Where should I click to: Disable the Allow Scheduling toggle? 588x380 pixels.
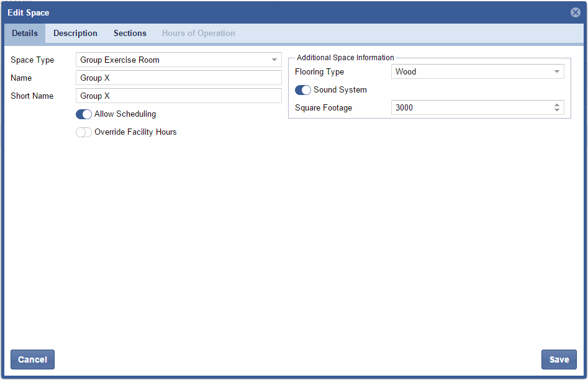84,114
